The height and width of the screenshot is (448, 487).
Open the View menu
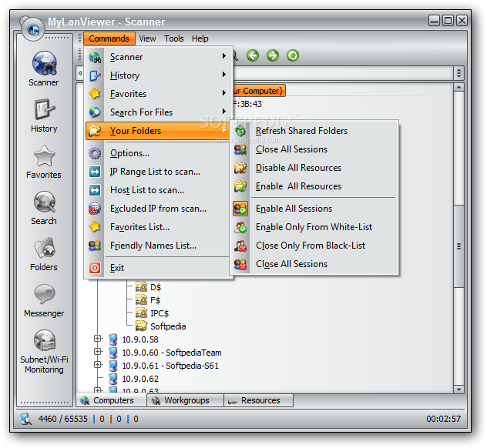147,38
